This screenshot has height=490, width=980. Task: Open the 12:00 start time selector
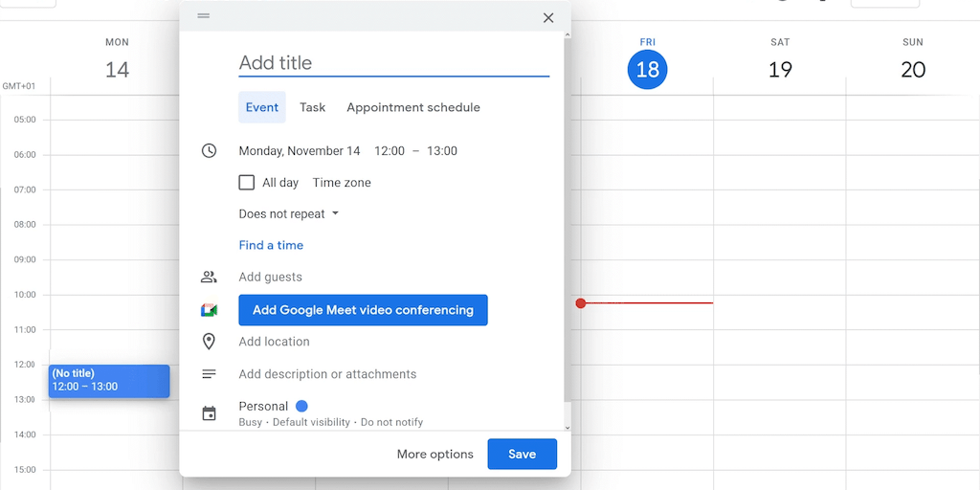tap(390, 151)
